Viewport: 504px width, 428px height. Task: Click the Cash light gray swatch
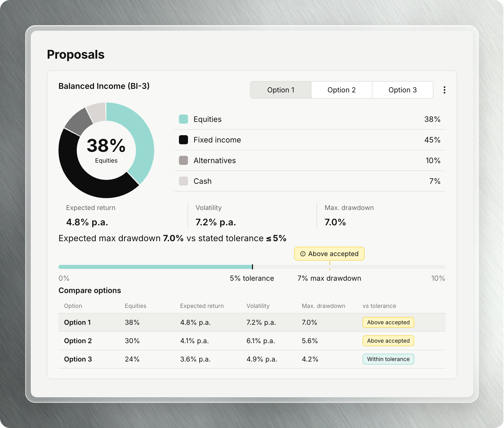pyautogui.click(x=183, y=181)
